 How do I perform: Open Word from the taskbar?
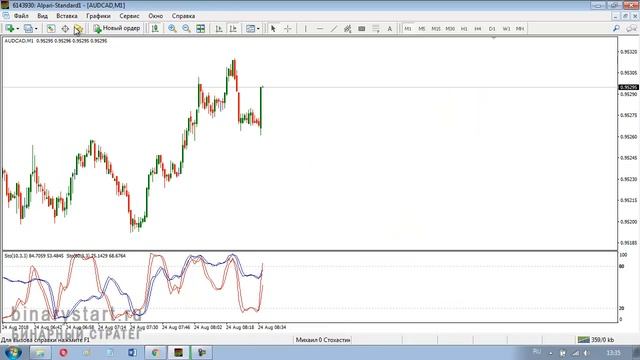coord(133,352)
